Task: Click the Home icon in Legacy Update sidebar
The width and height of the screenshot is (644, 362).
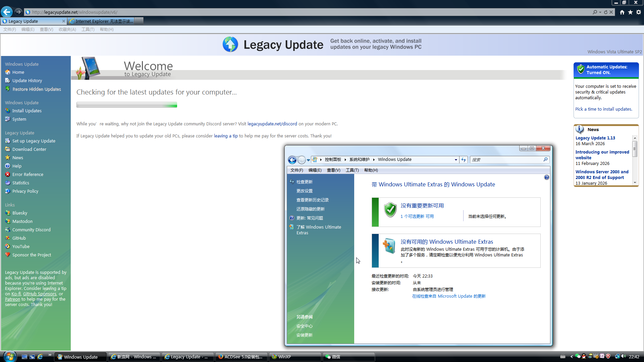Action: (x=8, y=72)
